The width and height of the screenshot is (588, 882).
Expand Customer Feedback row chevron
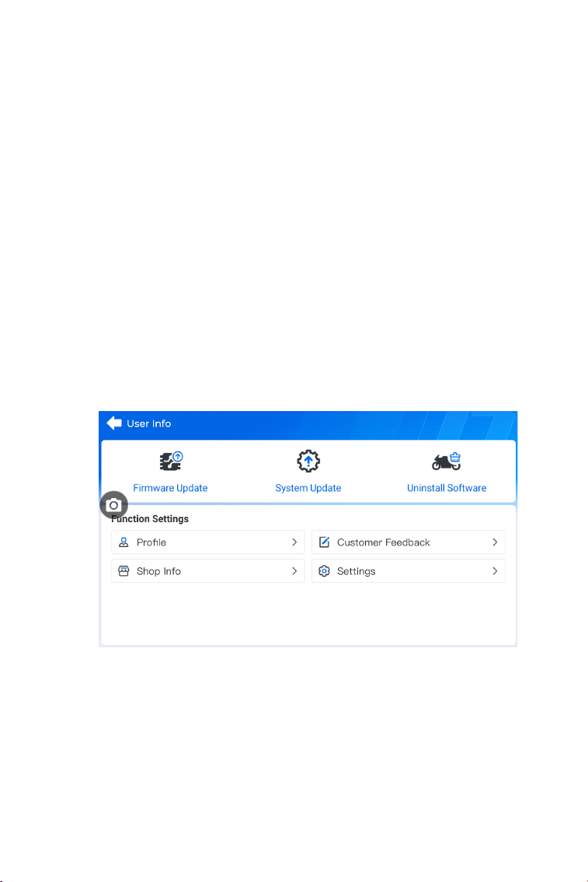coord(495,542)
